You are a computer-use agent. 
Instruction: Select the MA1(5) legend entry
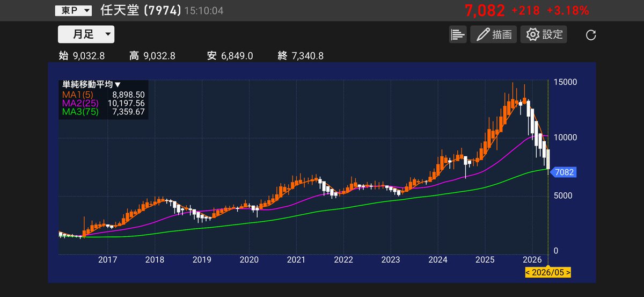(x=77, y=95)
